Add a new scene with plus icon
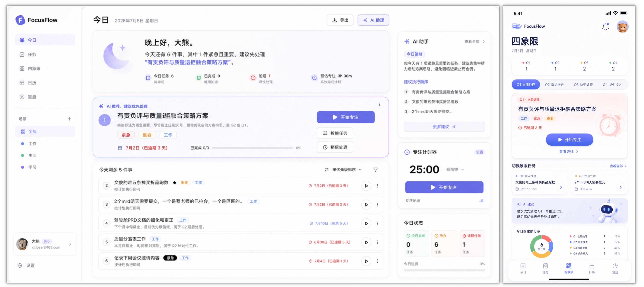644x287 pixels. pyautogui.click(x=69, y=119)
